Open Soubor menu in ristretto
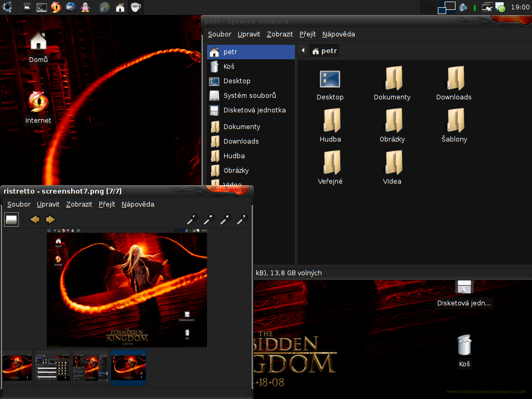 (19, 204)
